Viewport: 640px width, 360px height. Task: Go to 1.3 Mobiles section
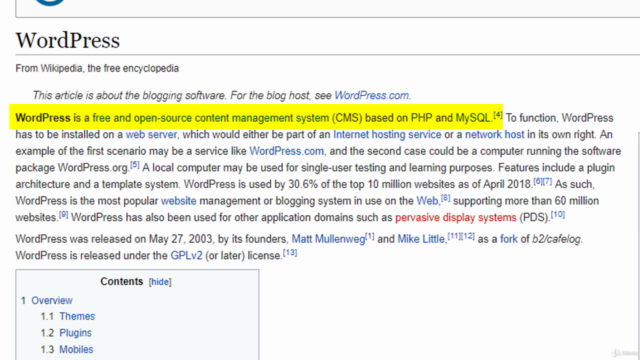click(x=76, y=350)
